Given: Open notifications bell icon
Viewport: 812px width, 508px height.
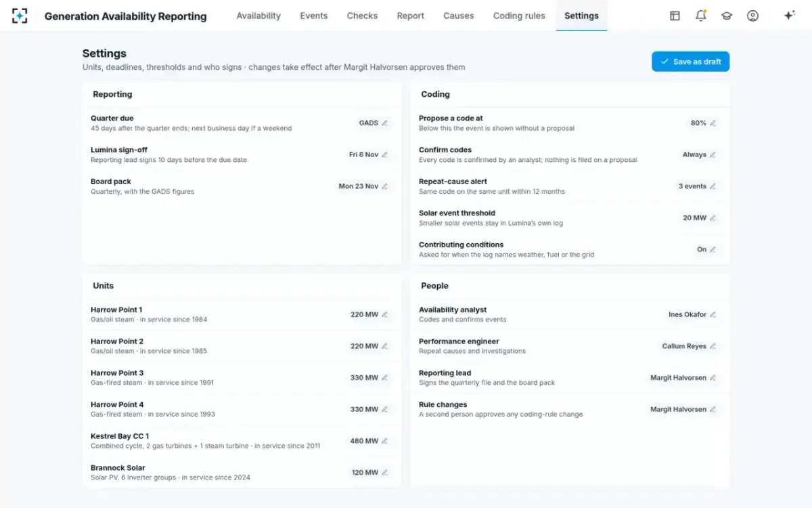Looking at the screenshot, I should click(701, 16).
